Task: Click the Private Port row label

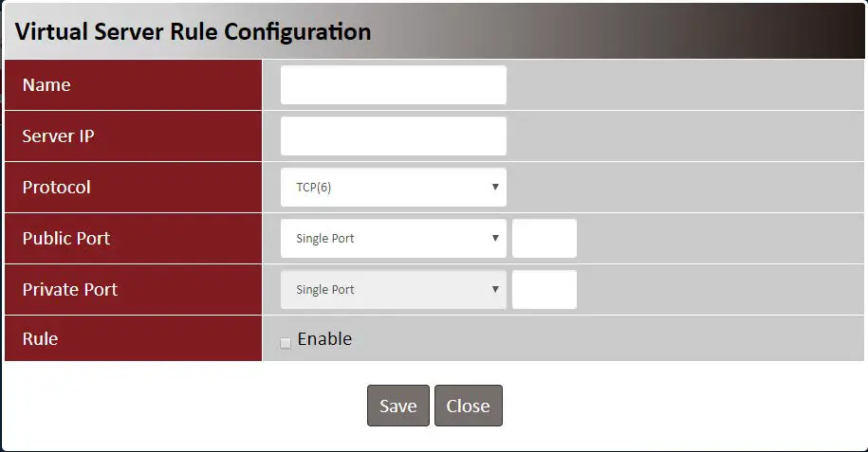Action: click(70, 290)
